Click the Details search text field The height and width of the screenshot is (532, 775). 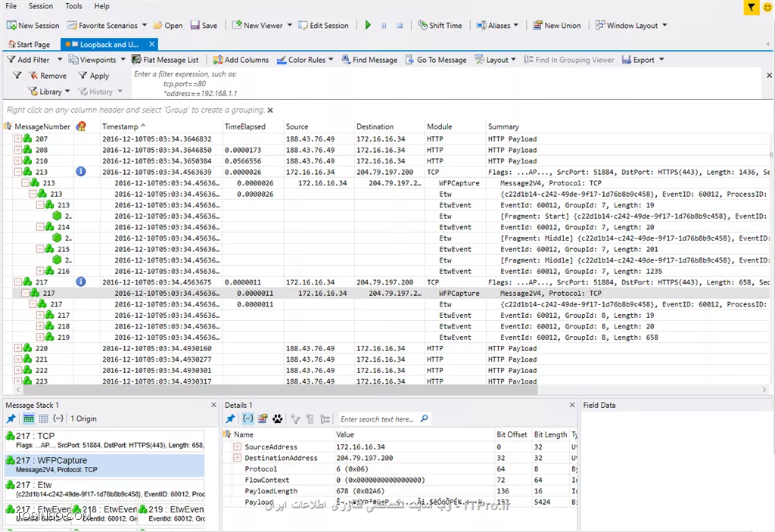[378, 418]
